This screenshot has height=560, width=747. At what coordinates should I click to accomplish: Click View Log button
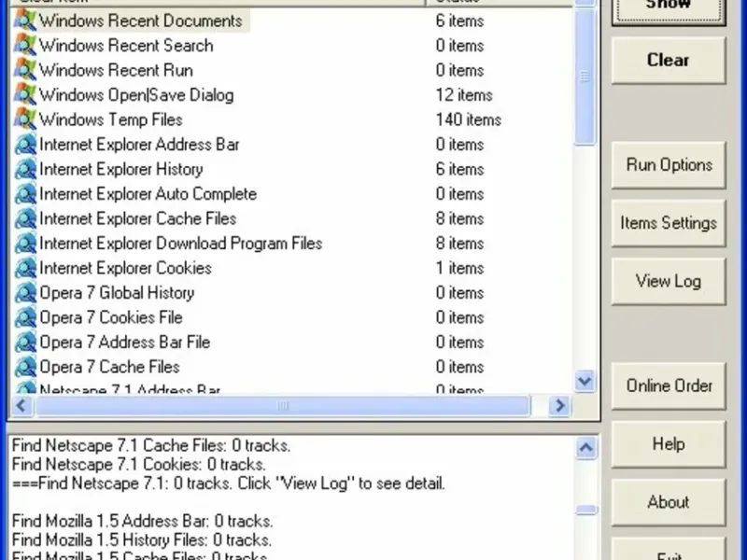pos(669,281)
